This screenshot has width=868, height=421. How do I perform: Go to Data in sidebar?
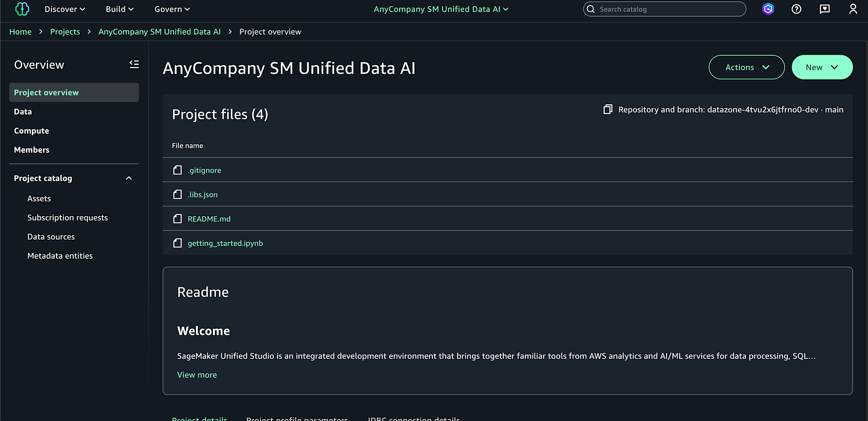[23, 112]
